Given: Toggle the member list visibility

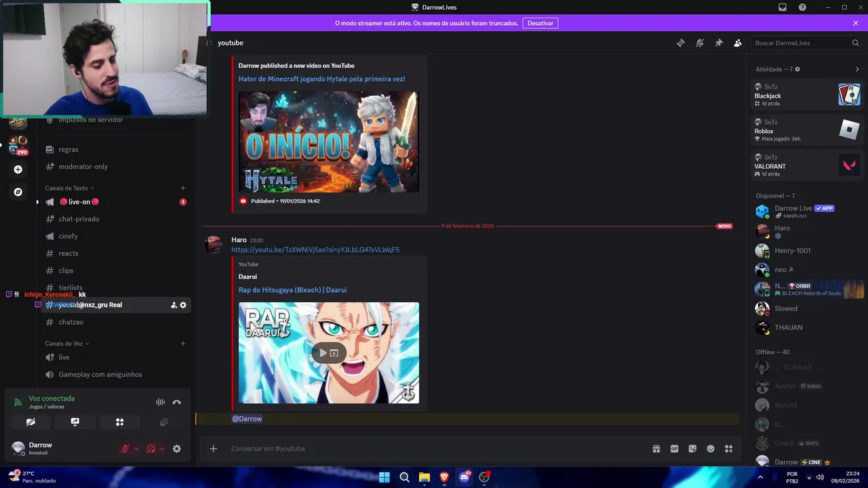Looking at the screenshot, I should 738,43.
